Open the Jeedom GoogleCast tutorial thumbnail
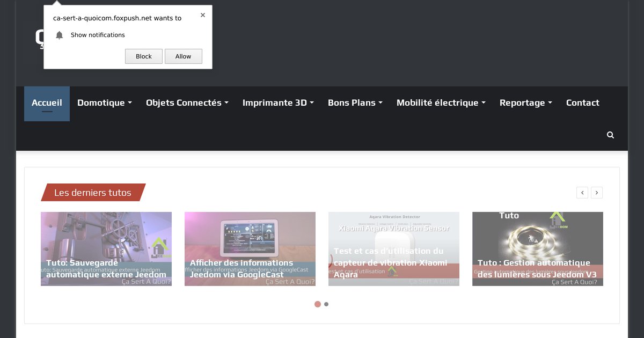The width and height of the screenshot is (644, 338). 250,248
